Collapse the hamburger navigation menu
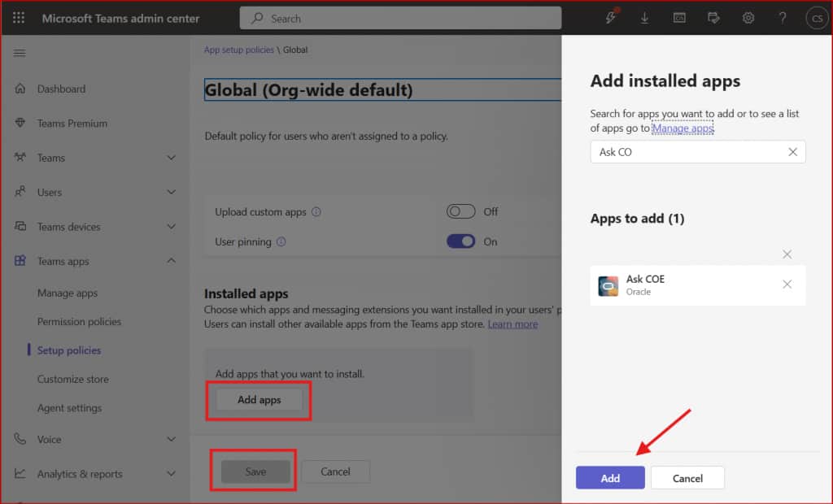The height and width of the screenshot is (504, 833). click(x=20, y=53)
